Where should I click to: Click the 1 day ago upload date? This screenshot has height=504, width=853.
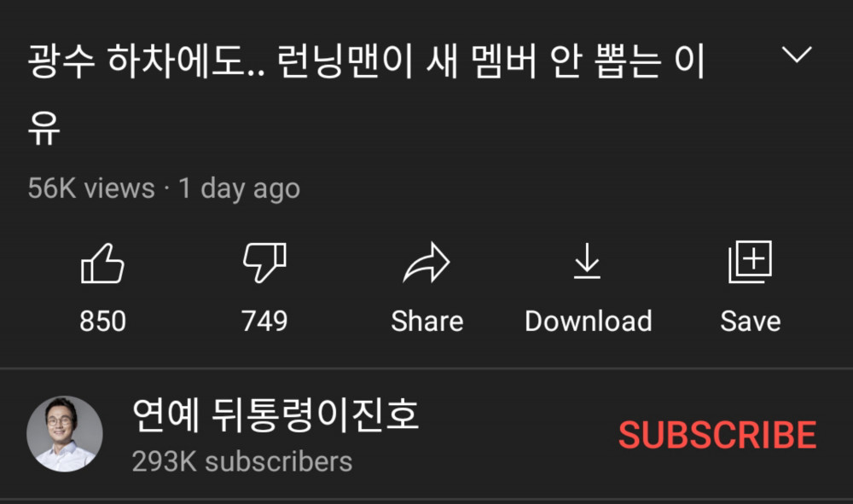pos(240,189)
